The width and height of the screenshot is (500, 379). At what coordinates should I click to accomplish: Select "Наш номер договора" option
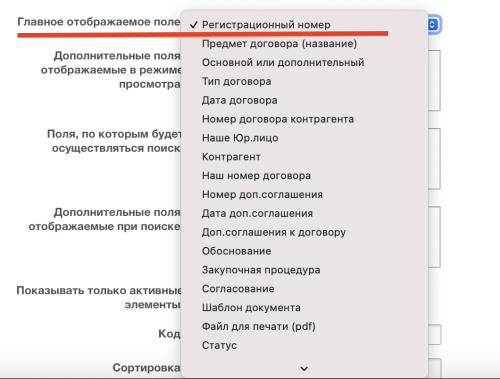point(304,176)
